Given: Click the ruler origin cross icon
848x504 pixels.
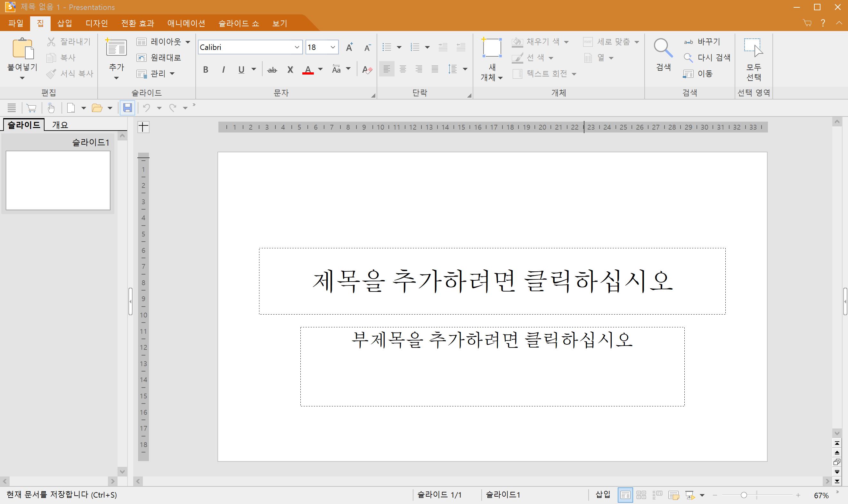Looking at the screenshot, I should [143, 127].
